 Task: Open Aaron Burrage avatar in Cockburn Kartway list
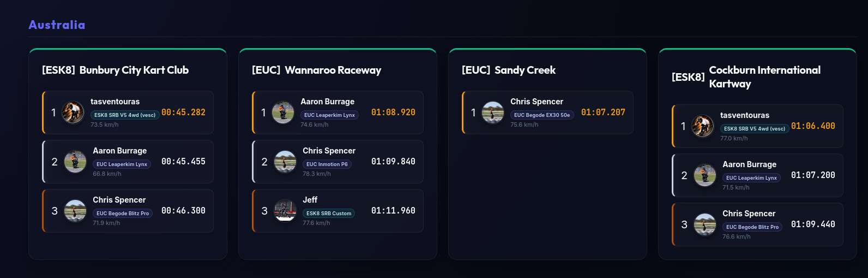705,175
